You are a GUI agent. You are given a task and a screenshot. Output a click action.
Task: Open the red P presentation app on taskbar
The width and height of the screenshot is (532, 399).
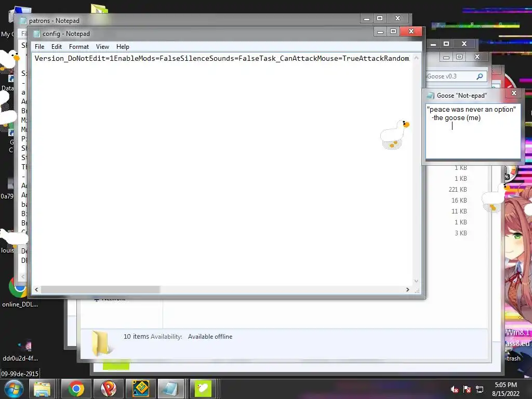108,389
